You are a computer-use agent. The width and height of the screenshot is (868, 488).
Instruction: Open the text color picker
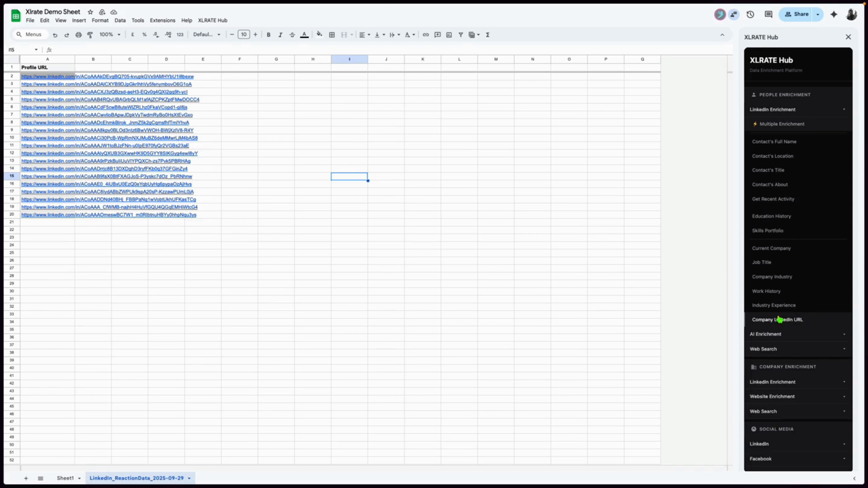304,34
